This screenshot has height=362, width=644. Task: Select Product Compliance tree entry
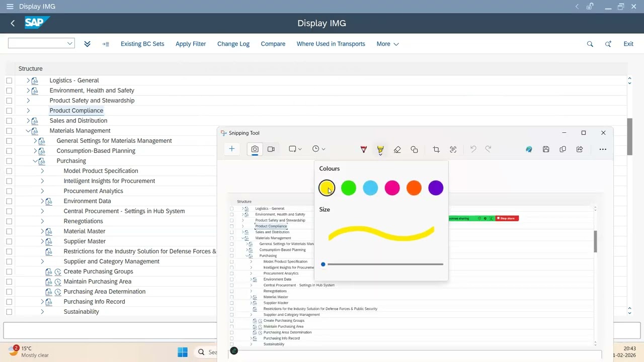click(x=76, y=111)
